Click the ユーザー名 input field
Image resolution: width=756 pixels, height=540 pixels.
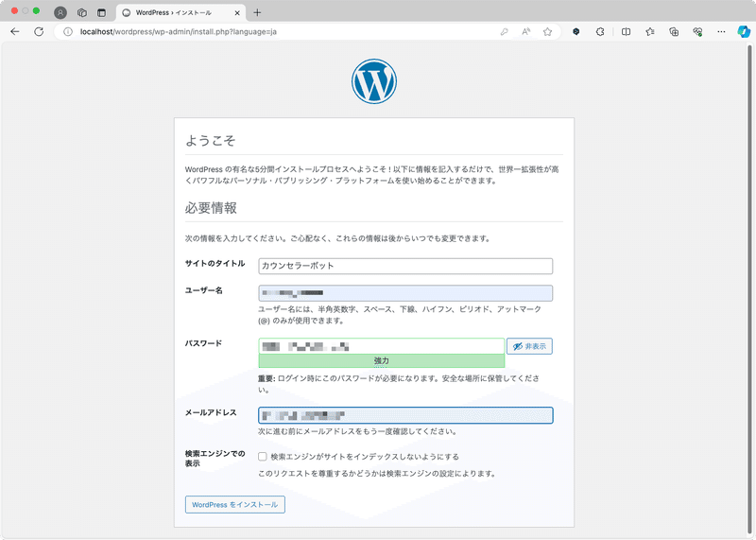pyautogui.click(x=405, y=293)
